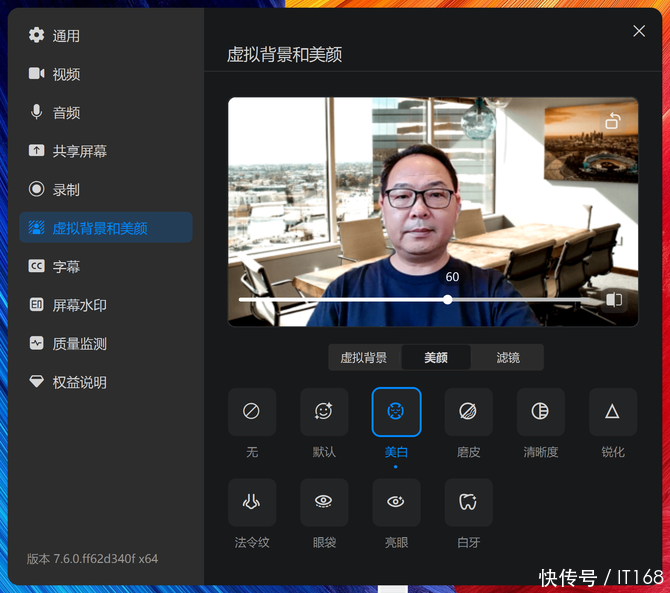Go to 共享屏幕 screen sharing settings

pyautogui.click(x=79, y=151)
